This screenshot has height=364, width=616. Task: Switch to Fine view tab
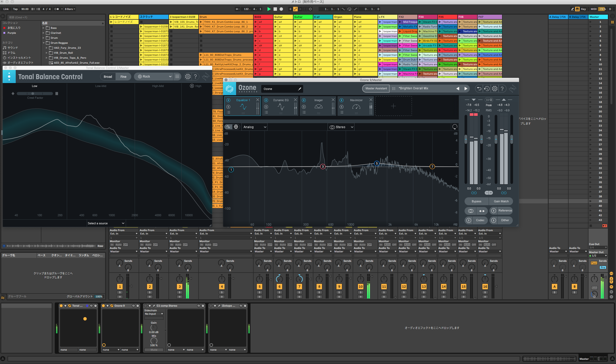click(123, 77)
